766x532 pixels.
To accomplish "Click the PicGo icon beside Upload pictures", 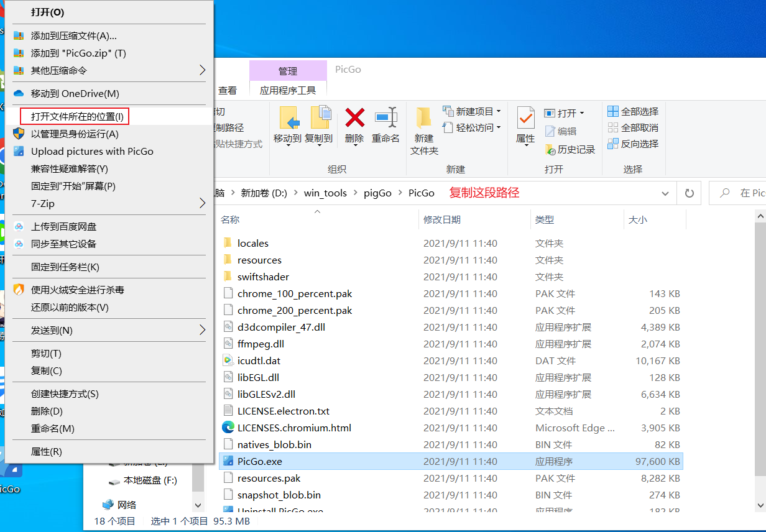I will point(19,151).
